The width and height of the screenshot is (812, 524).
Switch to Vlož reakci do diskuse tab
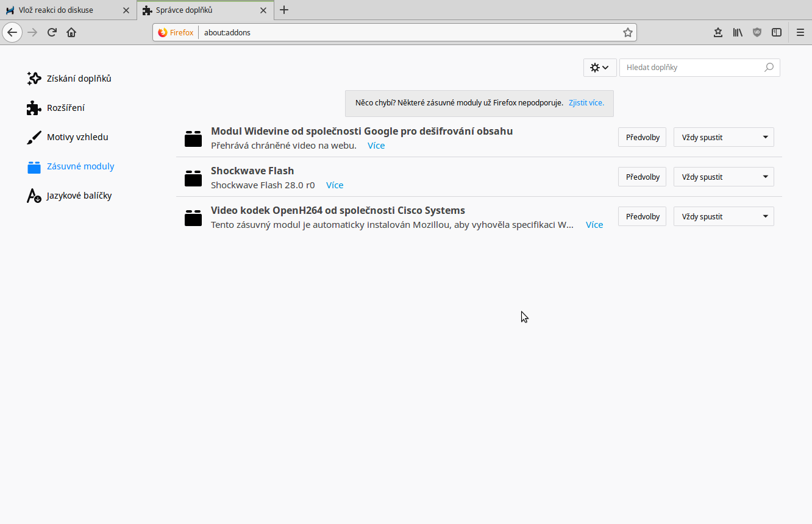[x=67, y=10]
